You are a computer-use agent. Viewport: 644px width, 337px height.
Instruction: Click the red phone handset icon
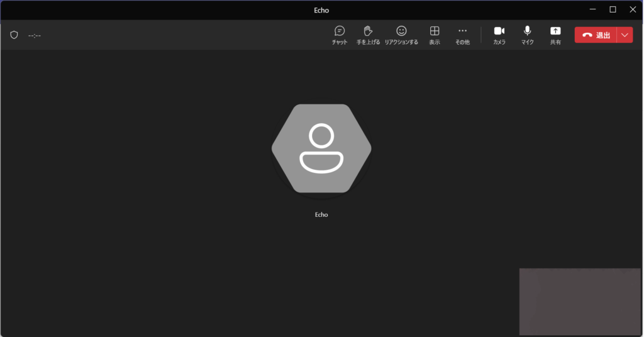point(587,35)
